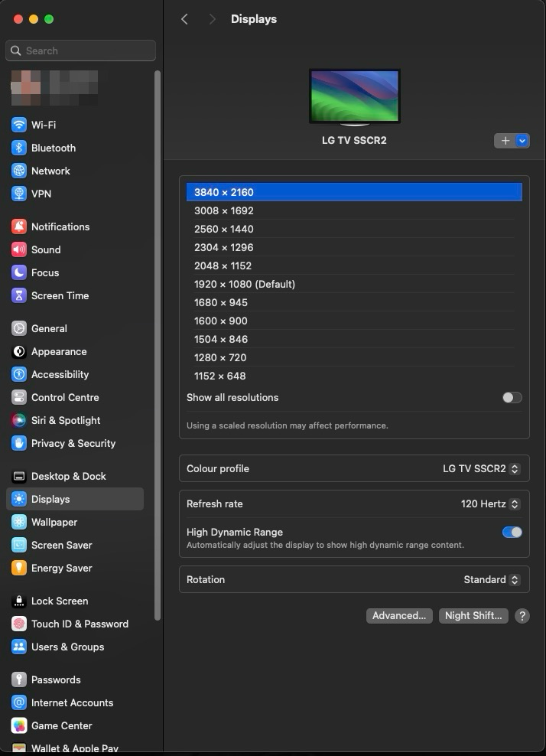The width and height of the screenshot is (546, 756).
Task: Click the sidebar scrollbar
Action: [157, 345]
